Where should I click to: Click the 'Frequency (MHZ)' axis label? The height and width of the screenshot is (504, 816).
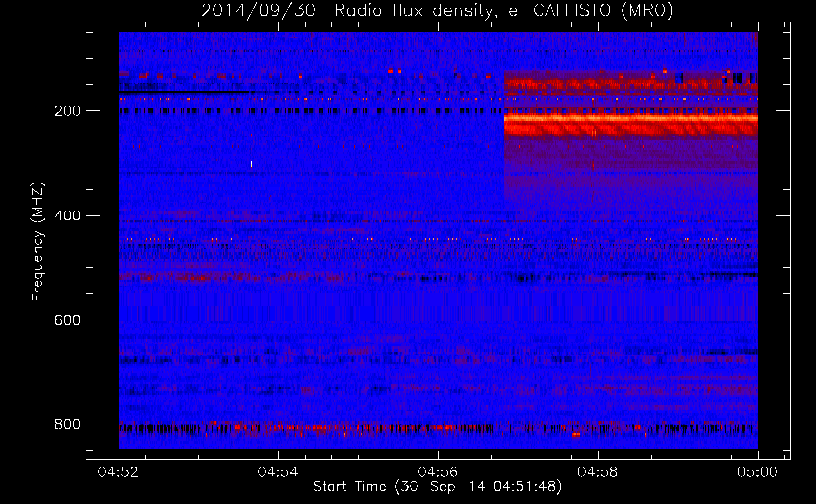[38, 241]
